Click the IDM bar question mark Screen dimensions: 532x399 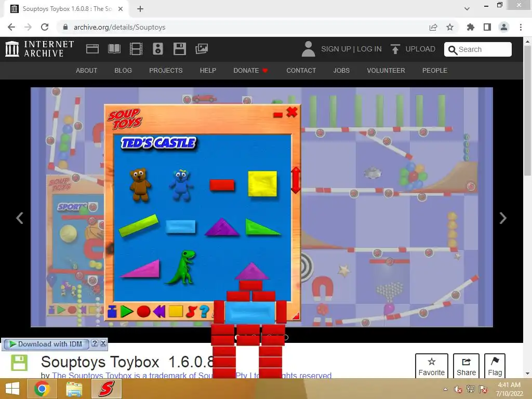[x=95, y=343]
